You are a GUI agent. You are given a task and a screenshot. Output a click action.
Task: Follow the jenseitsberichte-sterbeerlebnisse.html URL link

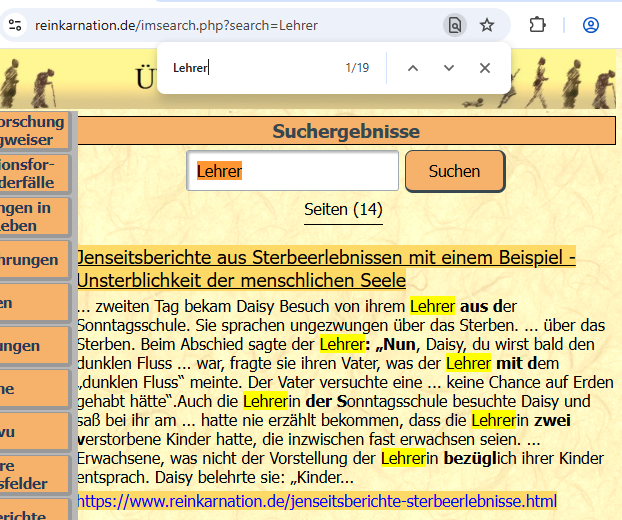click(316, 500)
